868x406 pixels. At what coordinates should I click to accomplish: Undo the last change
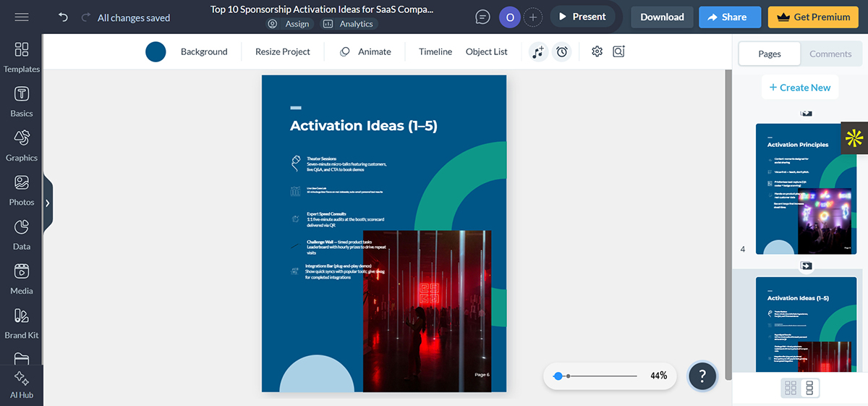coord(63,17)
